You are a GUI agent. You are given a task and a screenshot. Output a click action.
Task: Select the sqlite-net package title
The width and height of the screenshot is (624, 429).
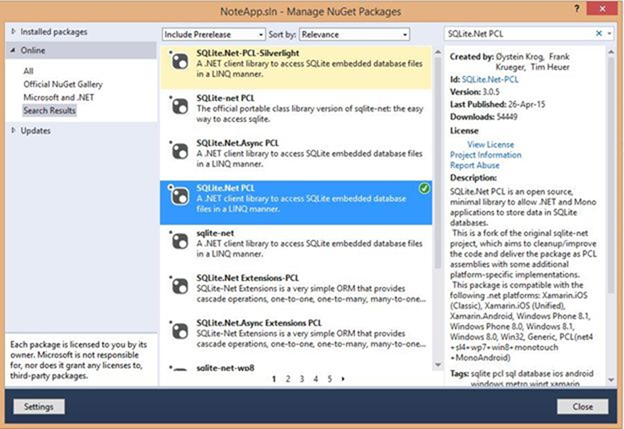(x=215, y=233)
